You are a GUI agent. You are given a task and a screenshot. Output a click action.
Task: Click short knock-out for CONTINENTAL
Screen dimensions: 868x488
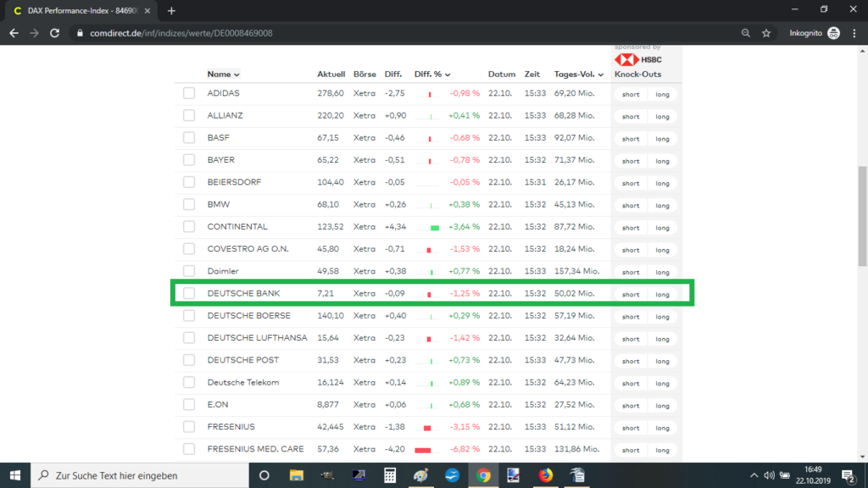(x=631, y=228)
